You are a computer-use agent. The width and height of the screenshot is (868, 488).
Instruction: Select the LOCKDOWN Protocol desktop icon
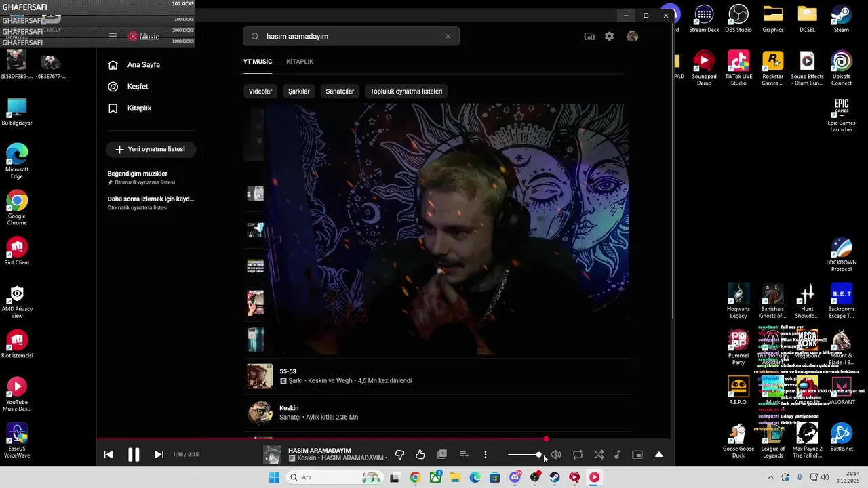842,255
